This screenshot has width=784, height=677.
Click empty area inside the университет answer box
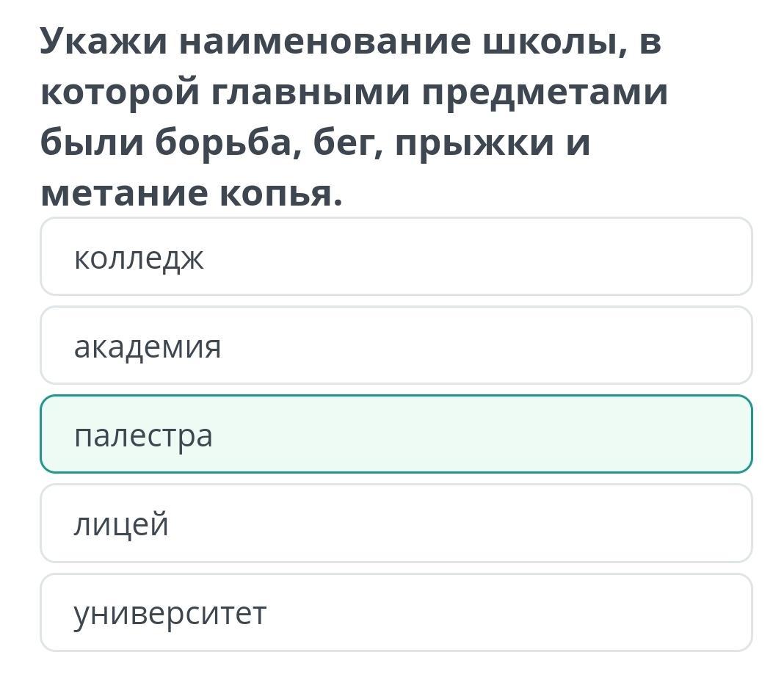pos(500,612)
